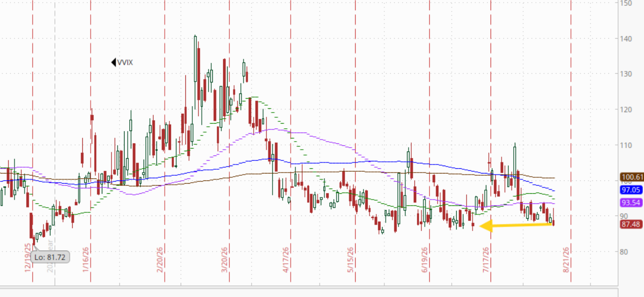This screenshot has width=644, height=297.
Task: Select the 140 price axis label
Action: point(626,39)
